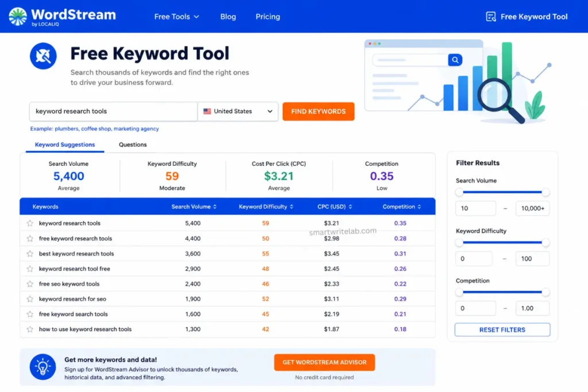Sort table by Search Volume column
The image size is (588, 392).
click(194, 207)
